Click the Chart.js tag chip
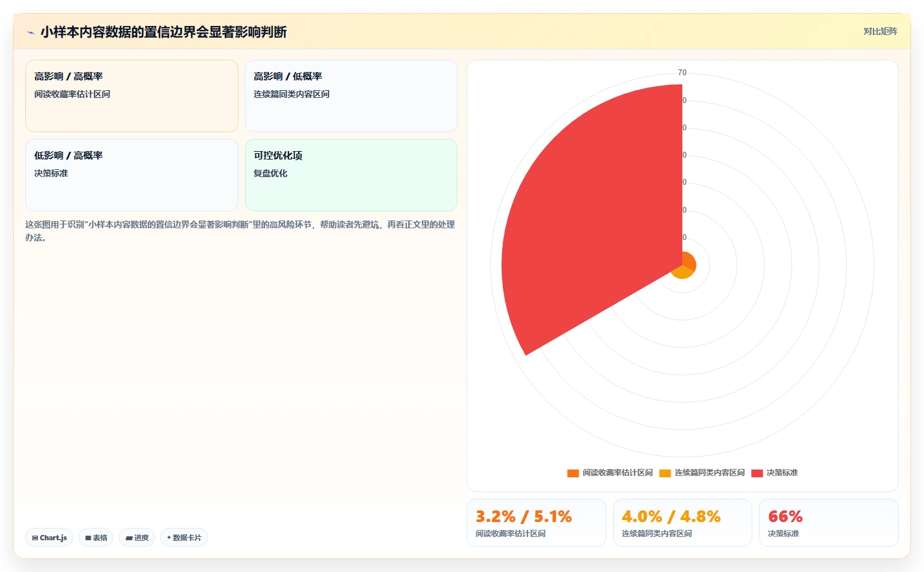924x572 pixels. (x=49, y=538)
